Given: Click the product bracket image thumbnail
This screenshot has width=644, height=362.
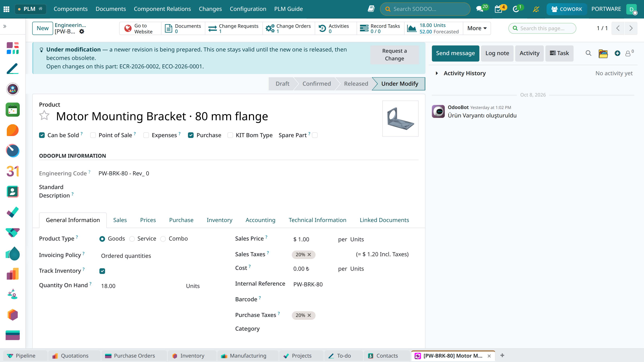Looking at the screenshot, I should [x=400, y=118].
